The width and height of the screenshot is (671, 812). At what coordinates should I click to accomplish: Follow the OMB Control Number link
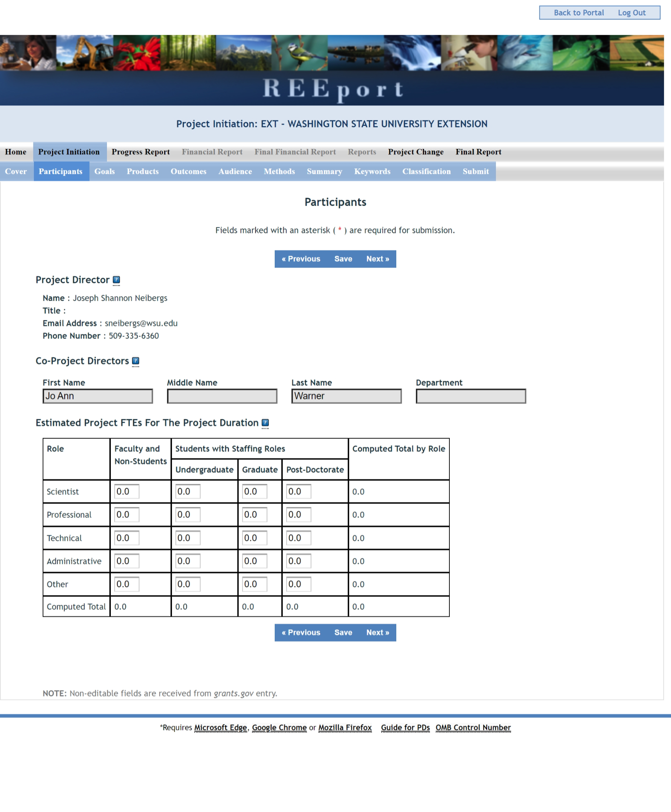pos(473,727)
